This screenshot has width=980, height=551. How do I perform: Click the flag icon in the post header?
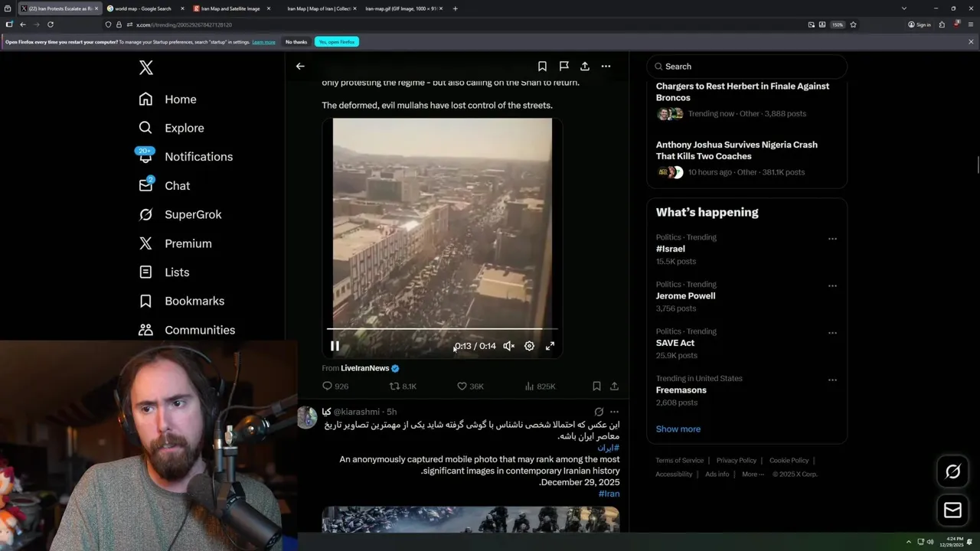click(x=563, y=67)
